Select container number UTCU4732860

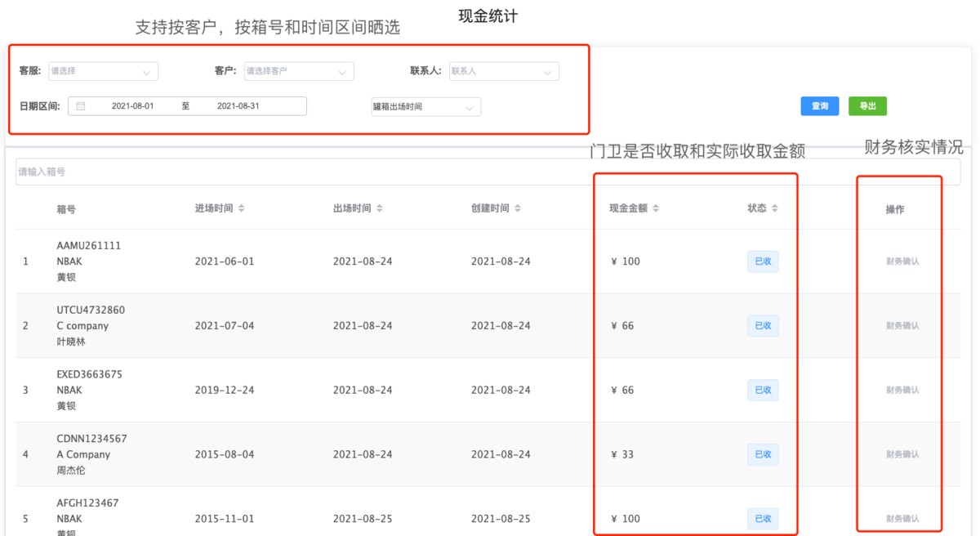tap(91, 310)
